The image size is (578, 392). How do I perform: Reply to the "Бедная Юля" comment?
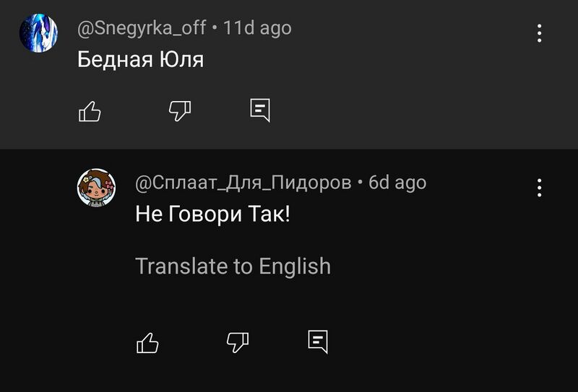coord(260,110)
